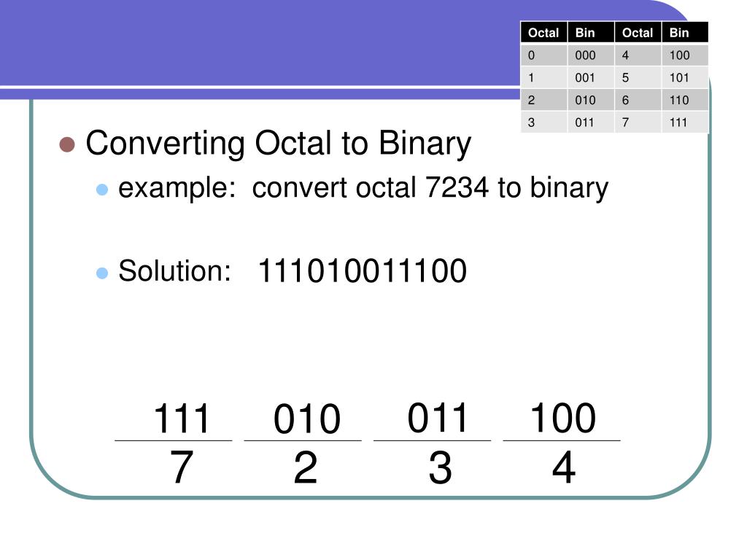Select table cell showing binary 110
Image resolution: width=747 pixels, height=560 pixels.
tap(685, 100)
